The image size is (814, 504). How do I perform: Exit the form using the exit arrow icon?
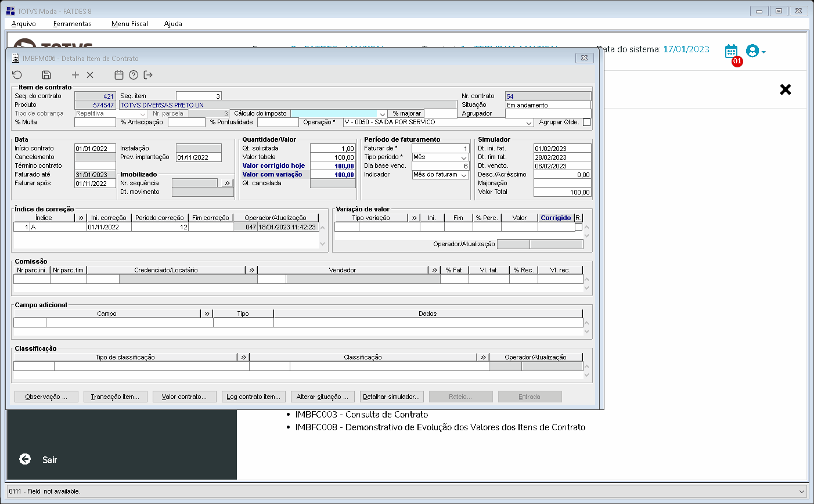(x=148, y=75)
